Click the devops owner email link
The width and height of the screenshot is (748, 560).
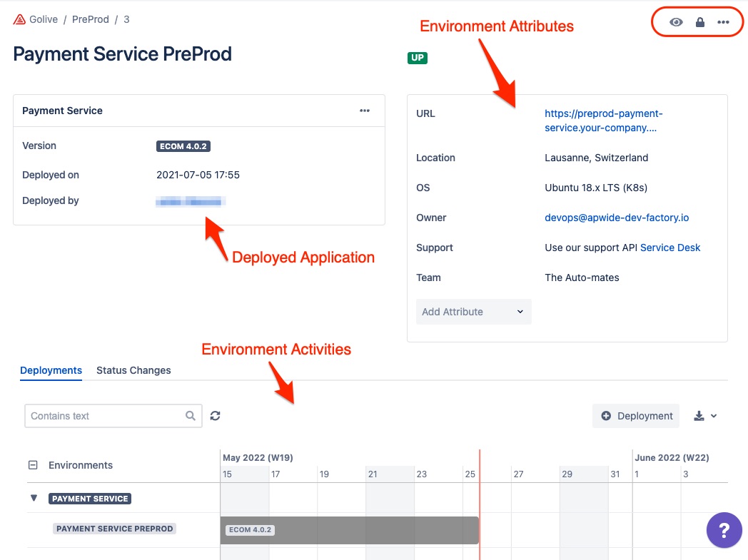(617, 218)
